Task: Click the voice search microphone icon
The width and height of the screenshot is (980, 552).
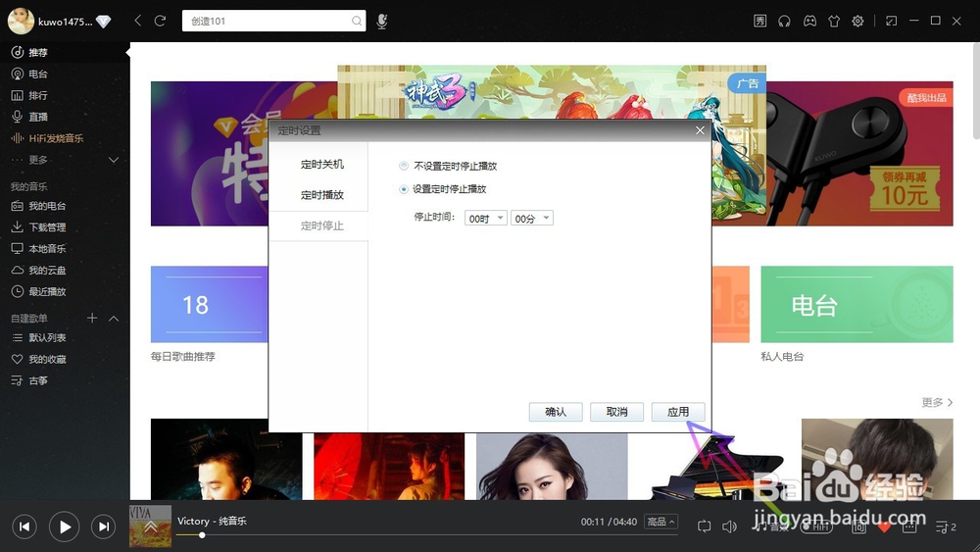Action: pos(382,22)
